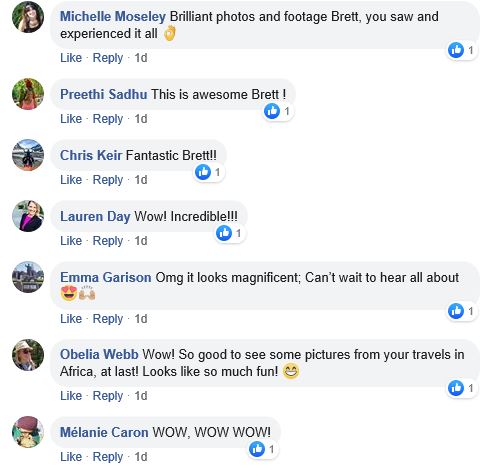The width and height of the screenshot is (492, 476).
Task: Like Michelle Moseley's comment
Action: tap(71, 58)
